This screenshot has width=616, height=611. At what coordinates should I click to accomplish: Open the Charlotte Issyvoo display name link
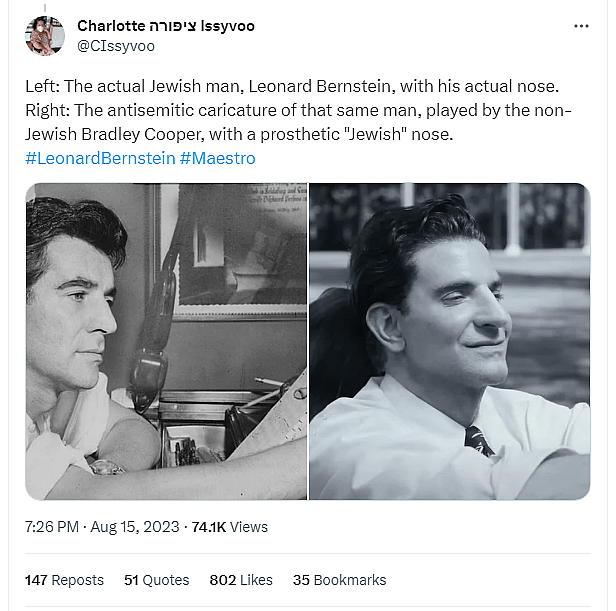[165, 26]
